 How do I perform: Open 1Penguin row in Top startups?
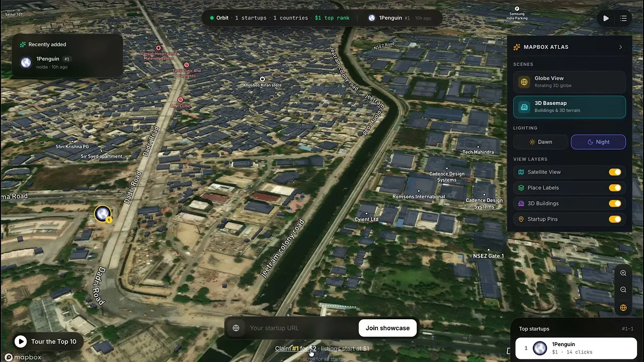coord(576,348)
